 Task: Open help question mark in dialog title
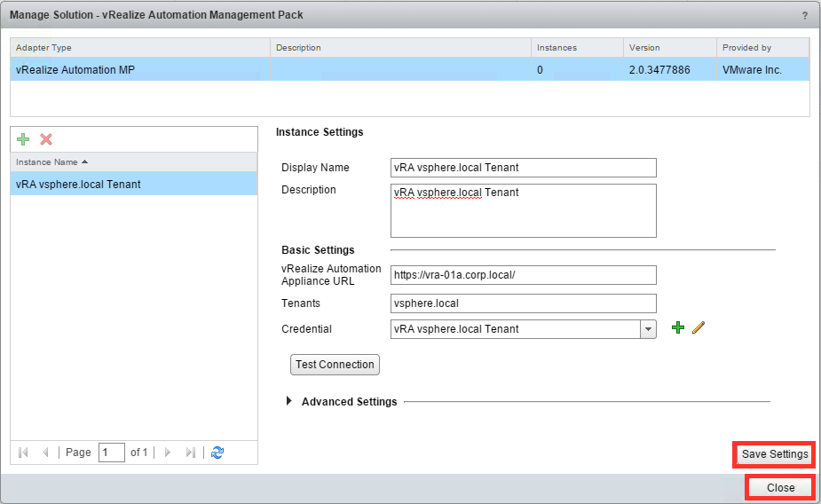[805, 16]
